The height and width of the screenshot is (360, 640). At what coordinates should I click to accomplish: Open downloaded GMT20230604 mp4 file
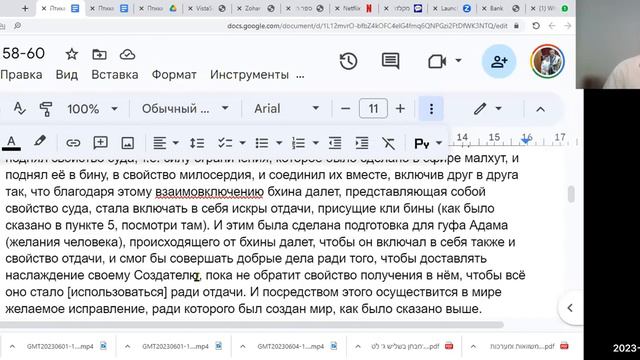coord(290,346)
